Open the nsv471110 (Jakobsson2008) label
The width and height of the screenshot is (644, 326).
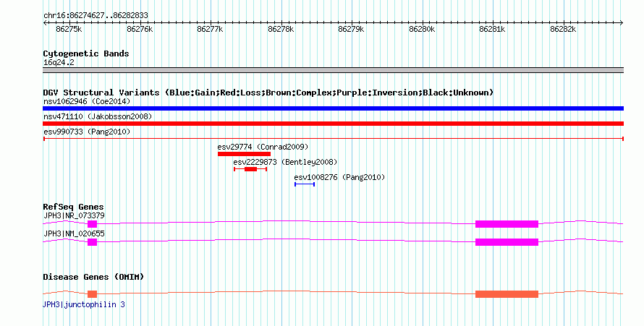point(98,116)
